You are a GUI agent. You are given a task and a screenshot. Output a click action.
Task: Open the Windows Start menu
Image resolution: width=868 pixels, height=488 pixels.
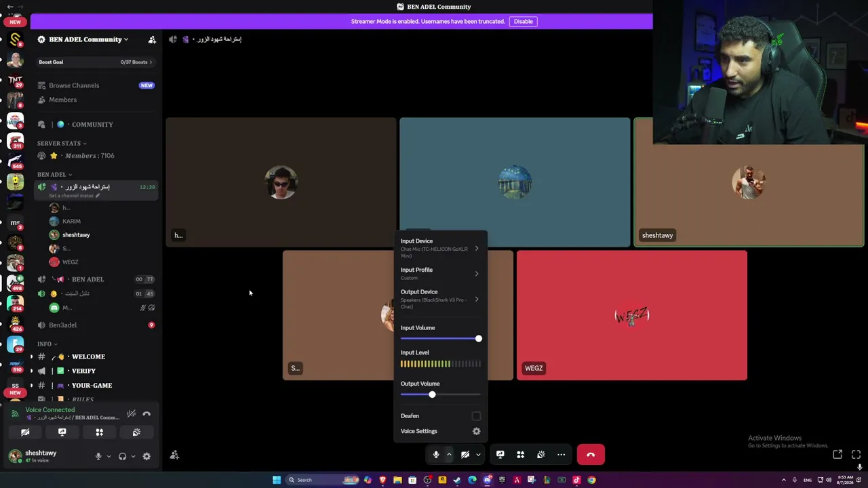[277, 480]
